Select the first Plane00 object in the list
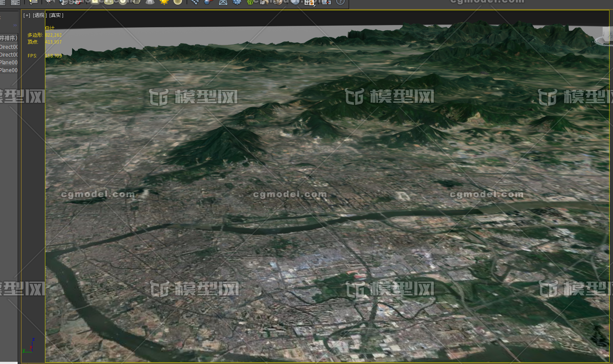The height and width of the screenshot is (364, 613). tap(9, 63)
